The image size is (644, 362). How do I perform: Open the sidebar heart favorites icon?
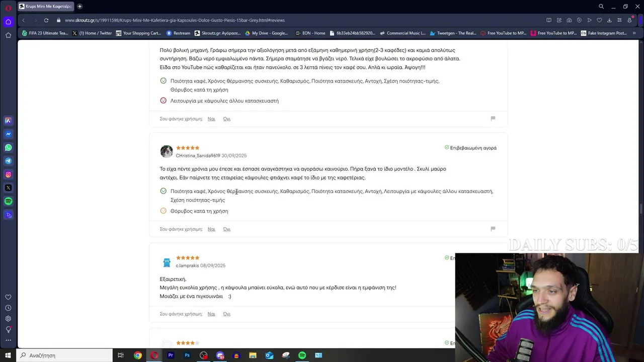pyautogui.click(x=8, y=297)
